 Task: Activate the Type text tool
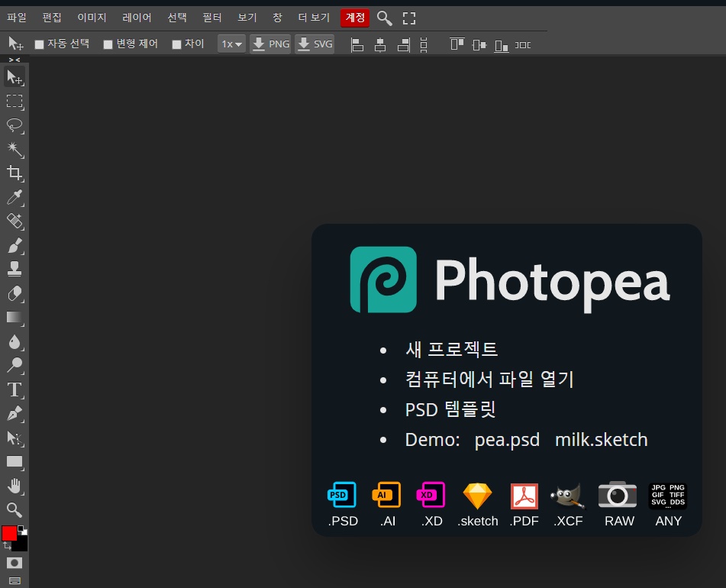[x=15, y=390]
